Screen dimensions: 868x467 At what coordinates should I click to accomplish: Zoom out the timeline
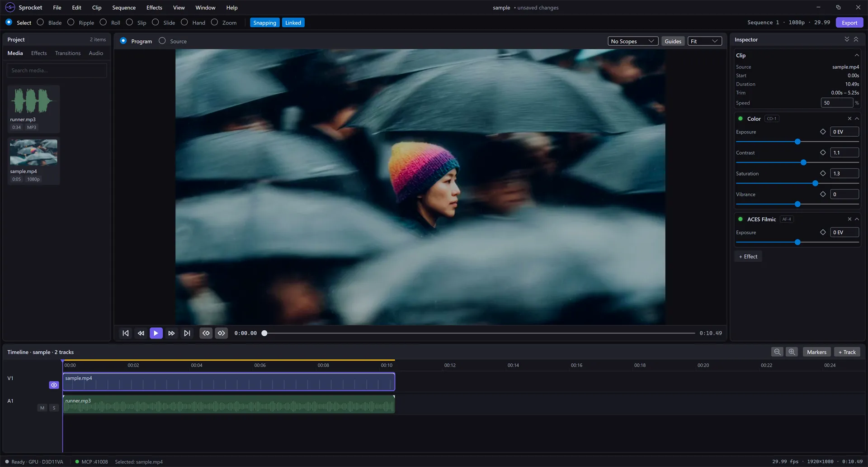(x=777, y=352)
